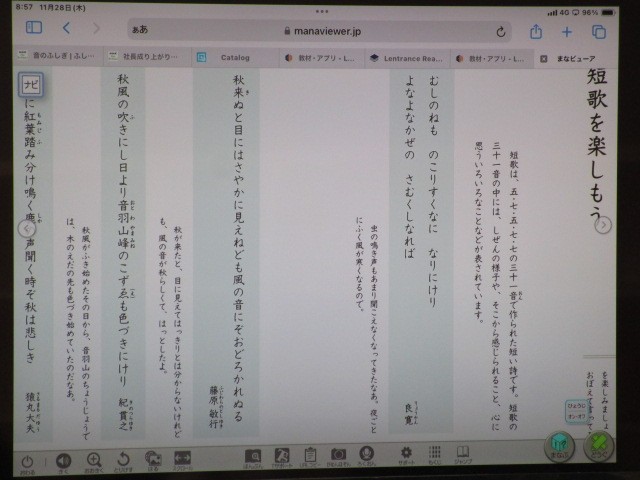Tap the title 短歌を楽しもう
Screen dimensions: 640x480
[x=597, y=146]
